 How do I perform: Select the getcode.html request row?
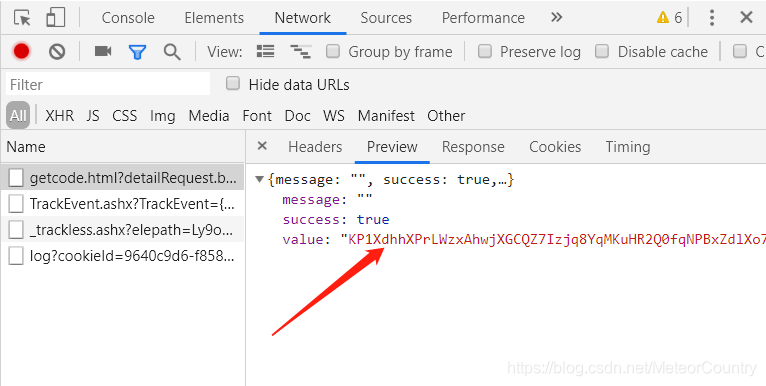pyautogui.click(x=122, y=178)
